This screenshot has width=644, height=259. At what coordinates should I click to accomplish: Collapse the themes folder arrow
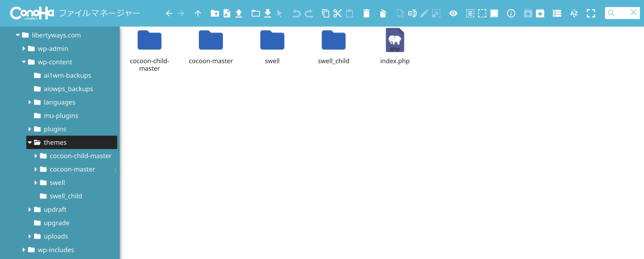30,142
